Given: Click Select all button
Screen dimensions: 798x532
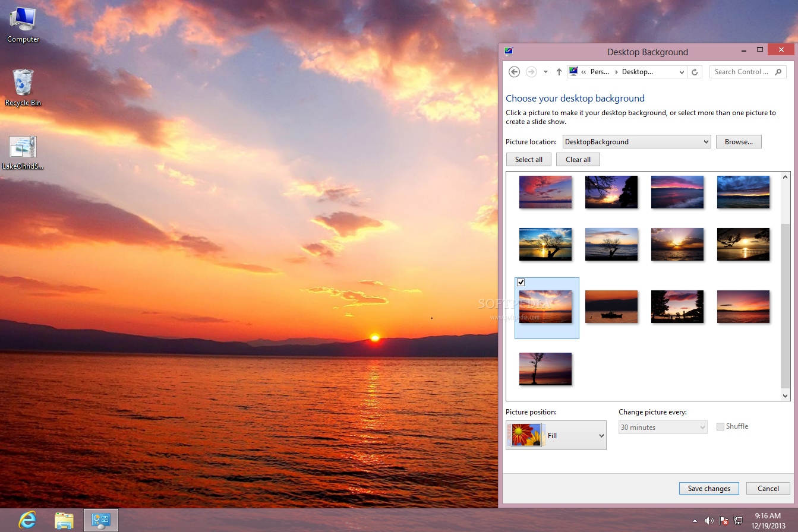Looking at the screenshot, I should pos(528,159).
